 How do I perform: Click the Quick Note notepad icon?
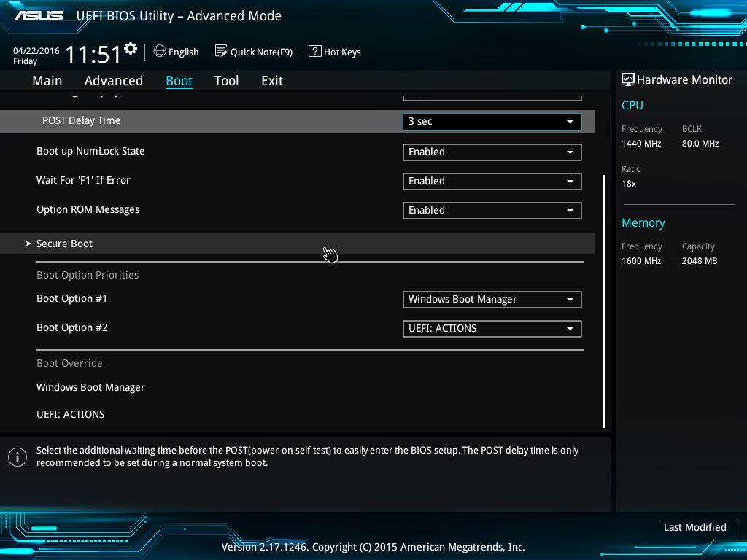221,51
